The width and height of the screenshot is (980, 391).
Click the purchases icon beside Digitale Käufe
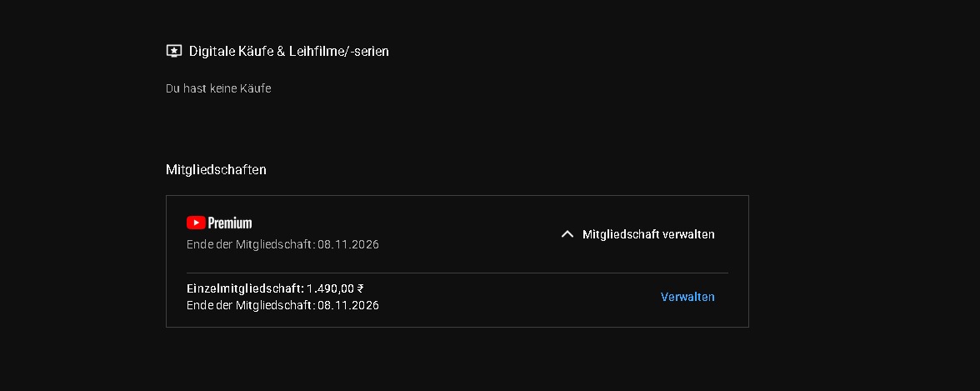point(173,51)
